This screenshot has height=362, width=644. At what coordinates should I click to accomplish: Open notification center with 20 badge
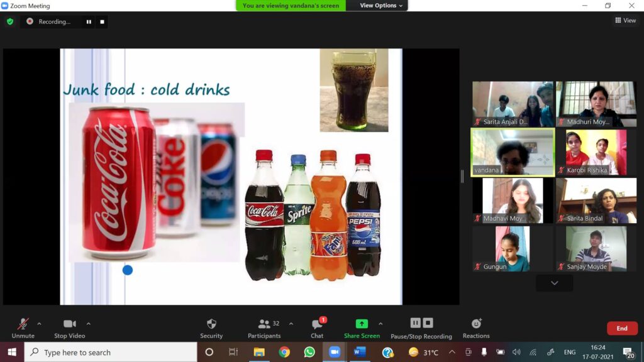(628, 352)
